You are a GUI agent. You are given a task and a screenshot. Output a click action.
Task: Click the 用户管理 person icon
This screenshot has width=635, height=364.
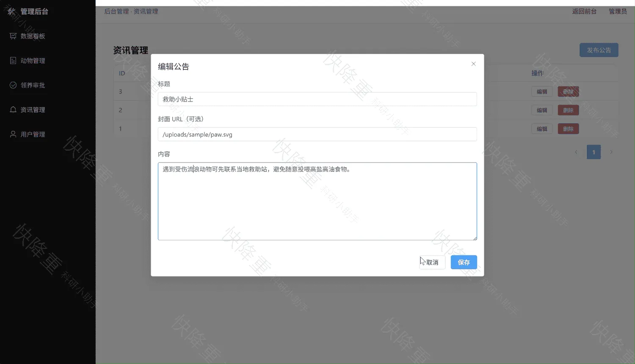(13, 134)
